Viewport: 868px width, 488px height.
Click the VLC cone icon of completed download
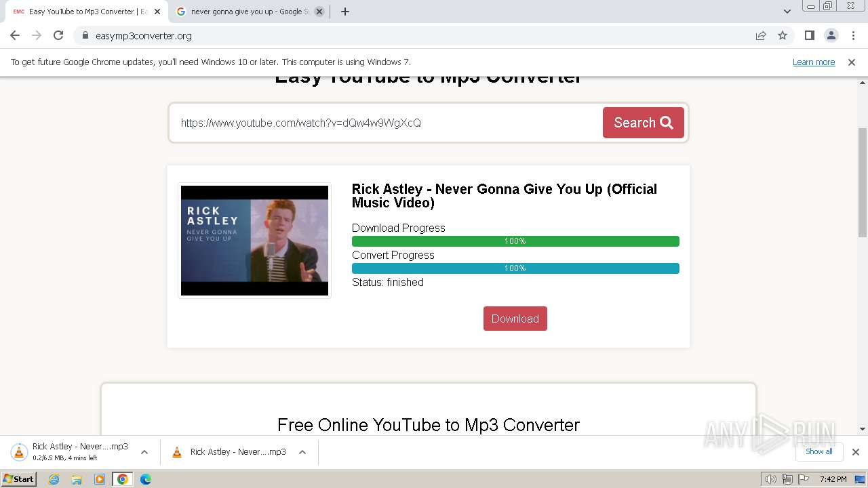tap(177, 452)
